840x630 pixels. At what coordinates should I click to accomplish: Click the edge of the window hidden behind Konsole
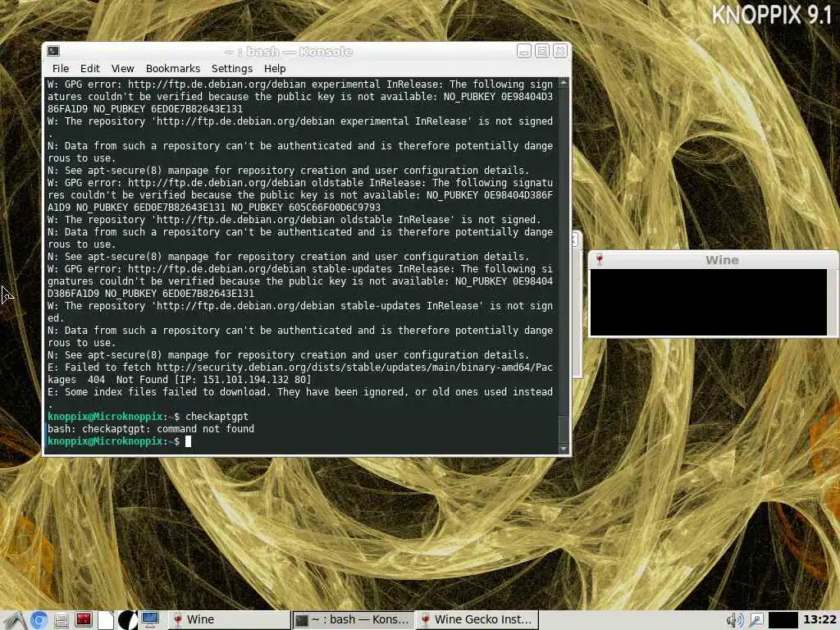[577, 304]
